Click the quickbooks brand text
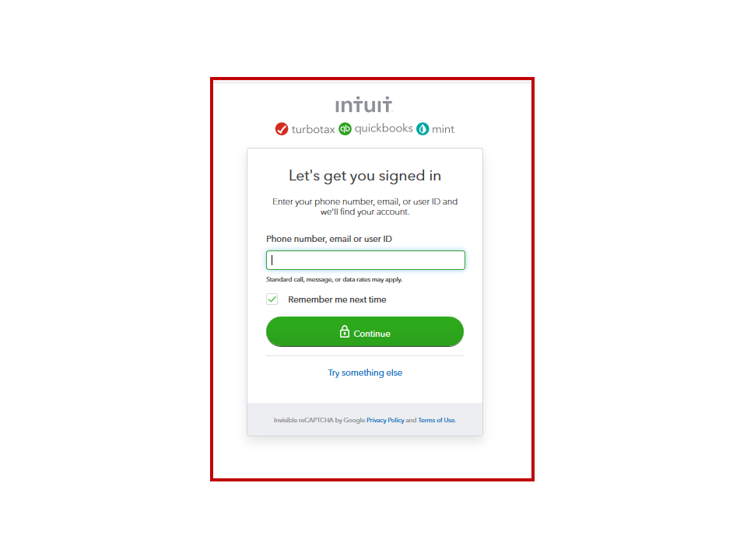Screen dimensions: 747x560 point(384,128)
